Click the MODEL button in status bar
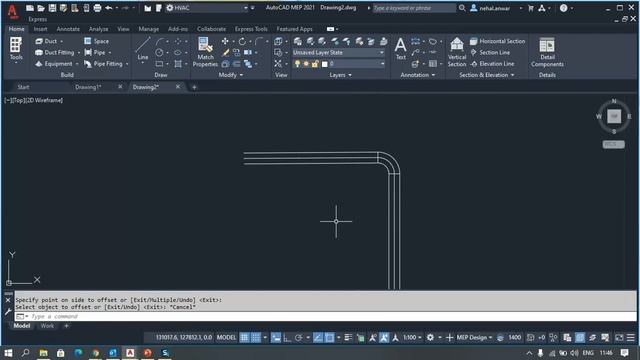Screen dimensions: 640x360 pyautogui.click(x=226, y=338)
